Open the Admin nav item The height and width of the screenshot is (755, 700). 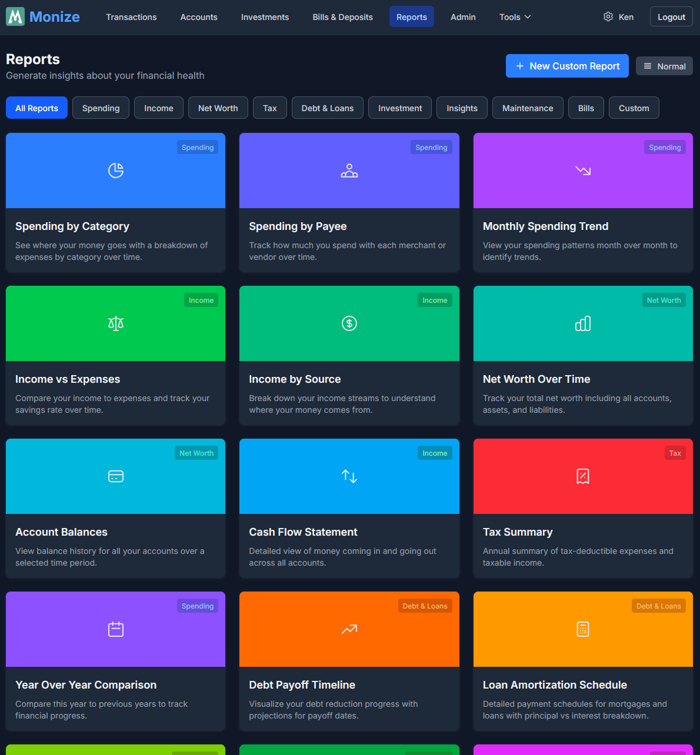pos(463,17)
